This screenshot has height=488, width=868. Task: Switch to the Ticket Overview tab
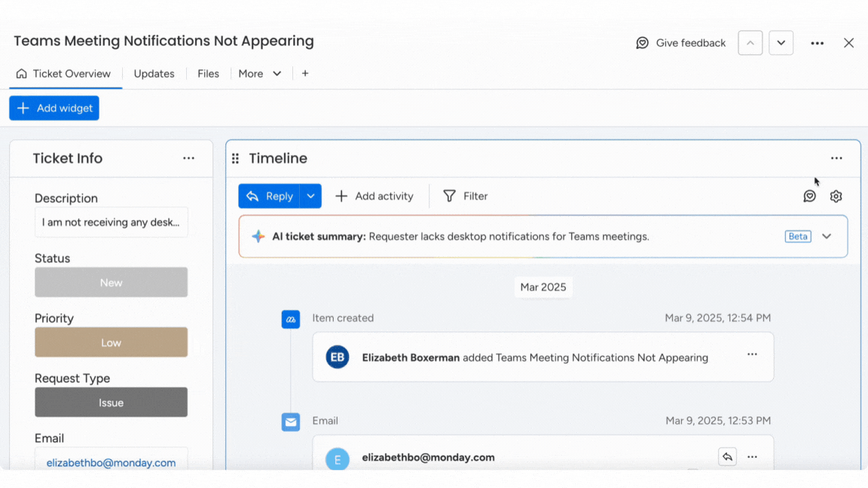point(63,74)
